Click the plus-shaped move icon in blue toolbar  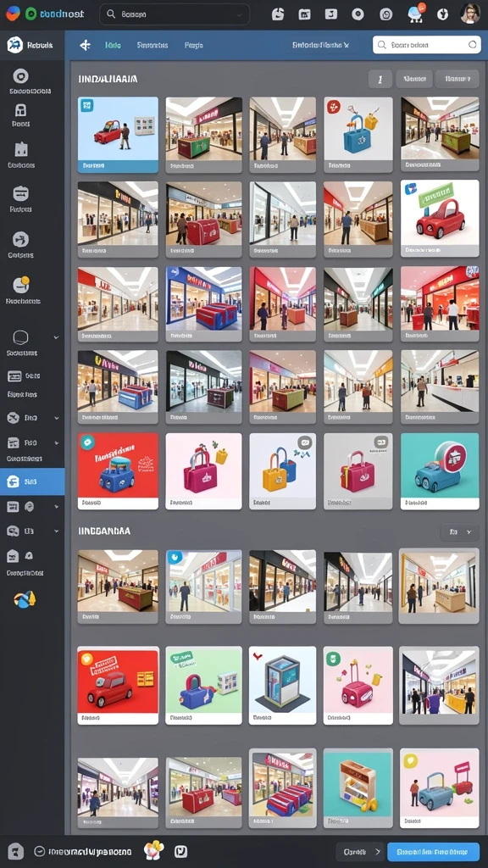point(86,46)
